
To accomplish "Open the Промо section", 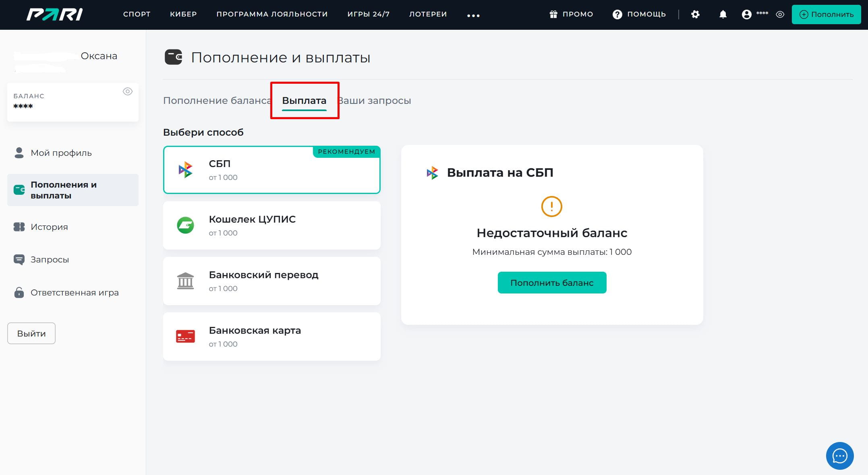I will pyautogui.click(x=571, y=14).
